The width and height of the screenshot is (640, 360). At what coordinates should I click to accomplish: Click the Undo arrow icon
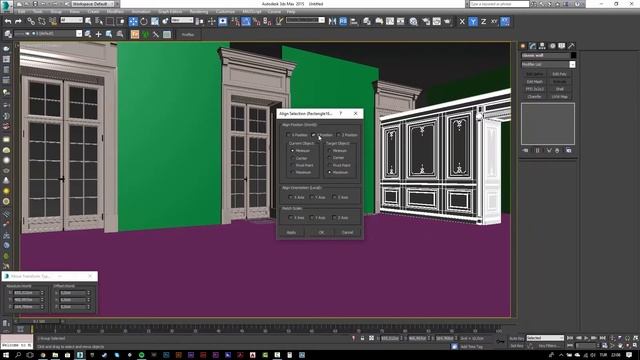(x=8, y=21)
